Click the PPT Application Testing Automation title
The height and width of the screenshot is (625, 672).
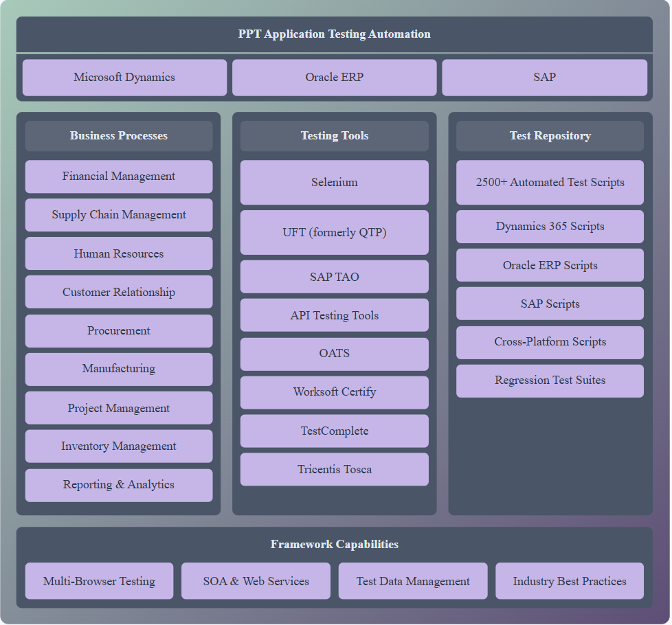point(335,34)
